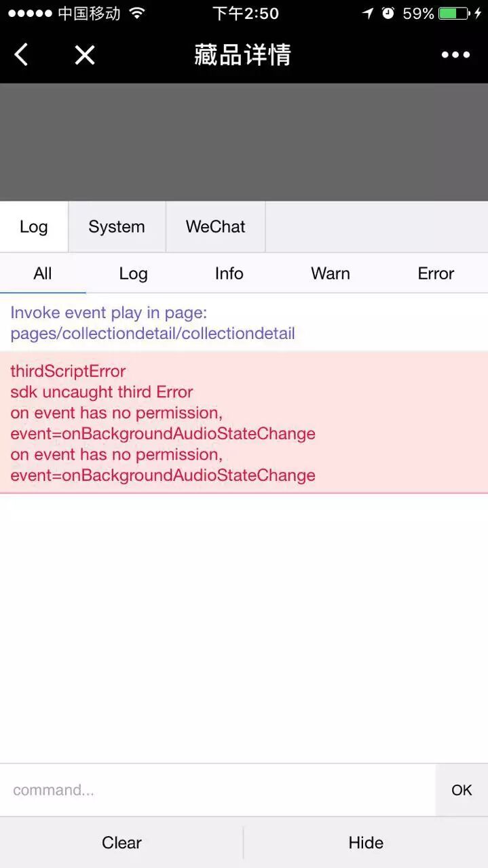Tap the alarm clock status icon
The image size is (488, 868).
(x=388, y=14)
